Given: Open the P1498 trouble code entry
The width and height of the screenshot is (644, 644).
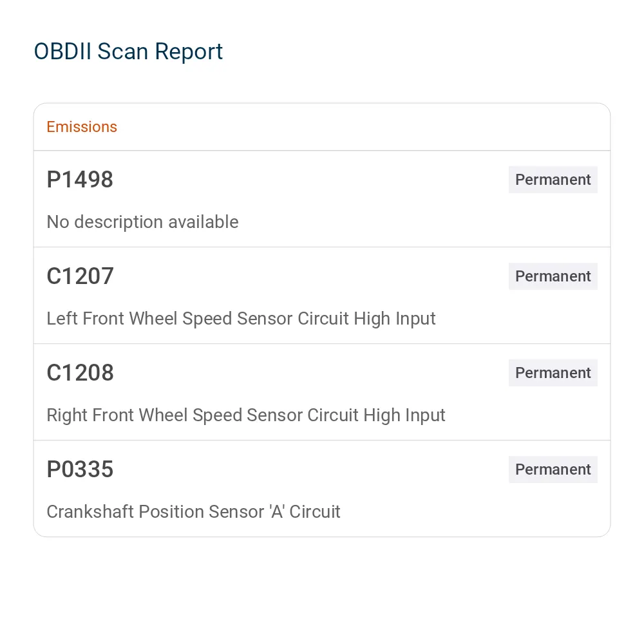Looking at the screenshot, I should (x=322, y=199).
